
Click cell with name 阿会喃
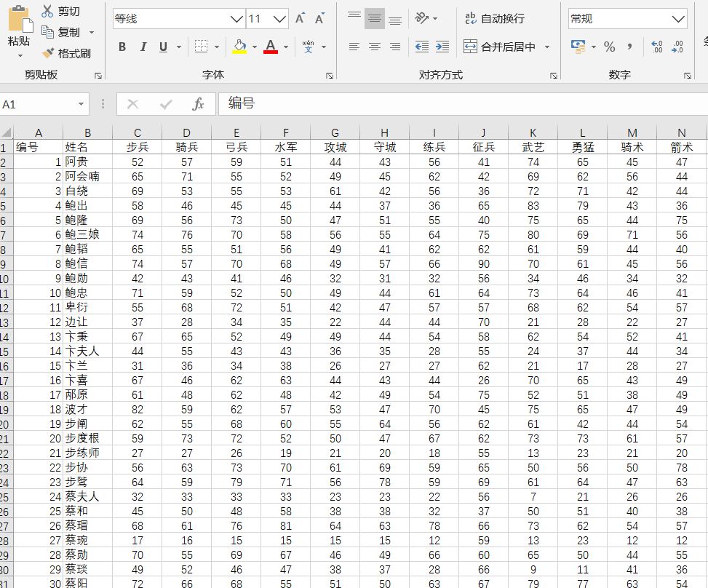click(87, 177)
